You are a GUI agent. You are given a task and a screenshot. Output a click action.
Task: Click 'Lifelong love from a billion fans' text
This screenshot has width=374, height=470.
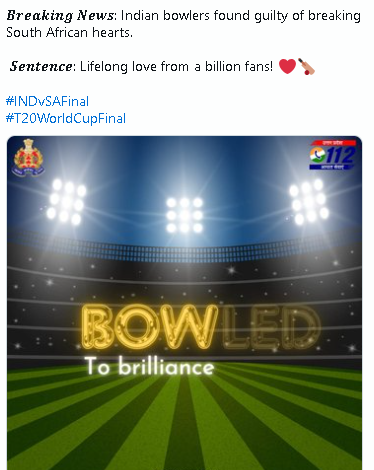[x=176, y=66]
